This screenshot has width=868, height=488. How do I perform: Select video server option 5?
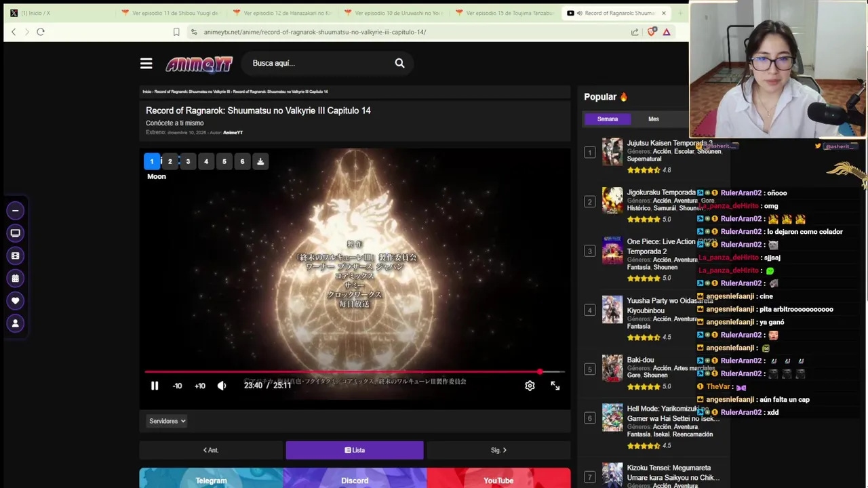tap(224, 161)
